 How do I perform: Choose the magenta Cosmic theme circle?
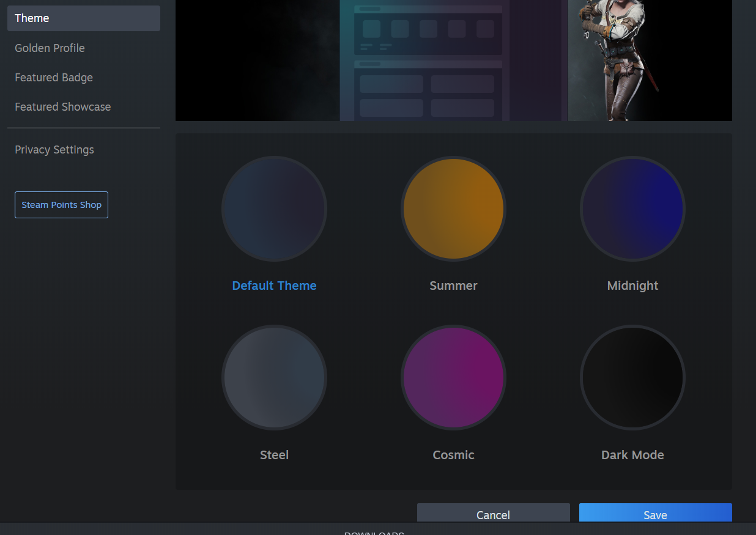click(453, 378)
